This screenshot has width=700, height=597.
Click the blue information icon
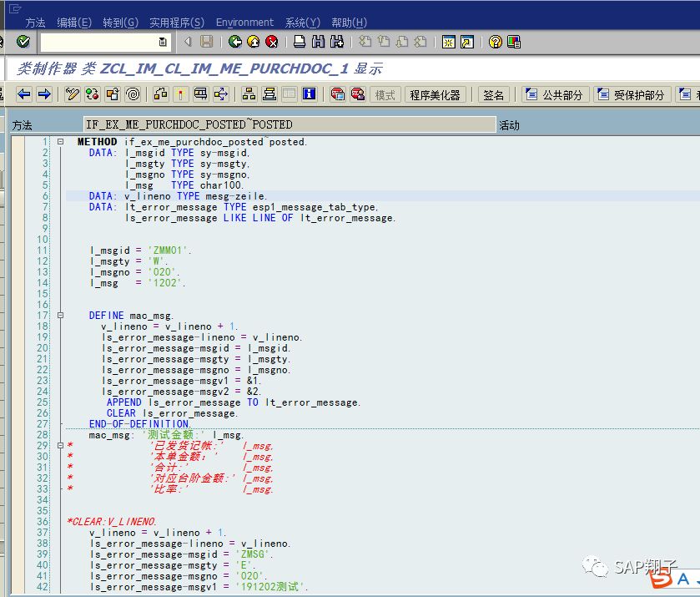(310, 94)
